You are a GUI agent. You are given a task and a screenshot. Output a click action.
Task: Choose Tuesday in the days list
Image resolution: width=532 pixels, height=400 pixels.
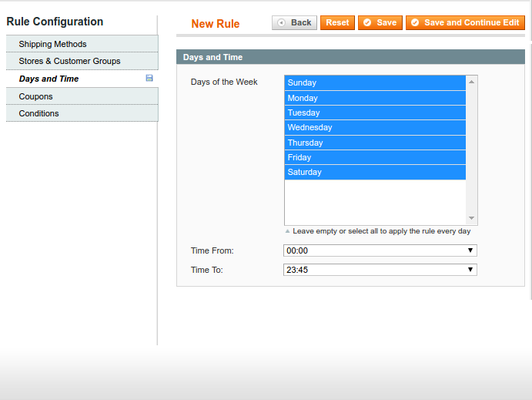click(x=375, y=113)
